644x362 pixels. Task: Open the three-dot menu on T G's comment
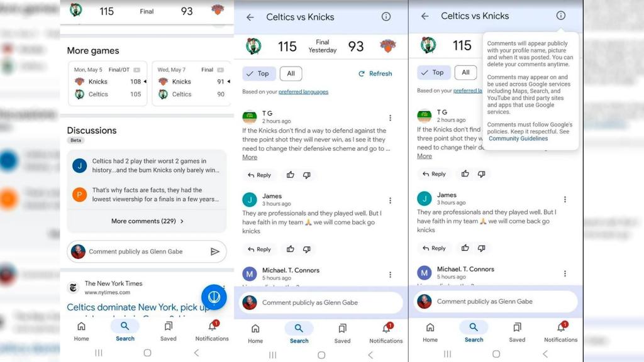pyautogui.click(x=390, y=118)
